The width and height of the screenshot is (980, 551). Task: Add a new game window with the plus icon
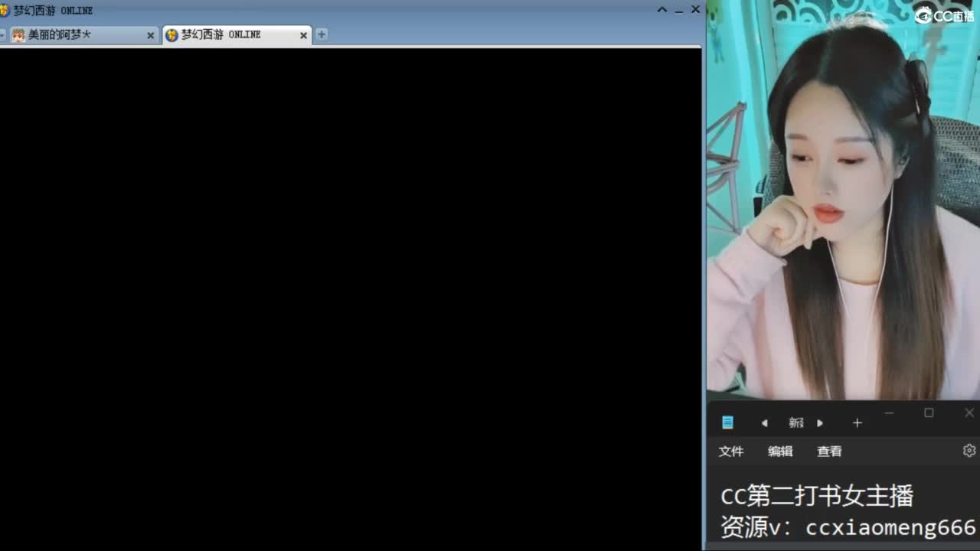(x=322, y=34)
